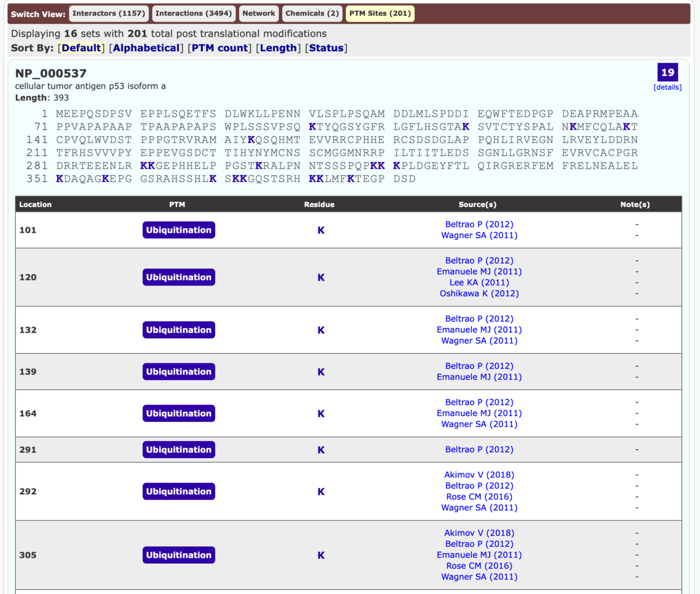Screen dimensions: 700x594
Task: Click the Source(s) column header
Action: tap(477, 204)
